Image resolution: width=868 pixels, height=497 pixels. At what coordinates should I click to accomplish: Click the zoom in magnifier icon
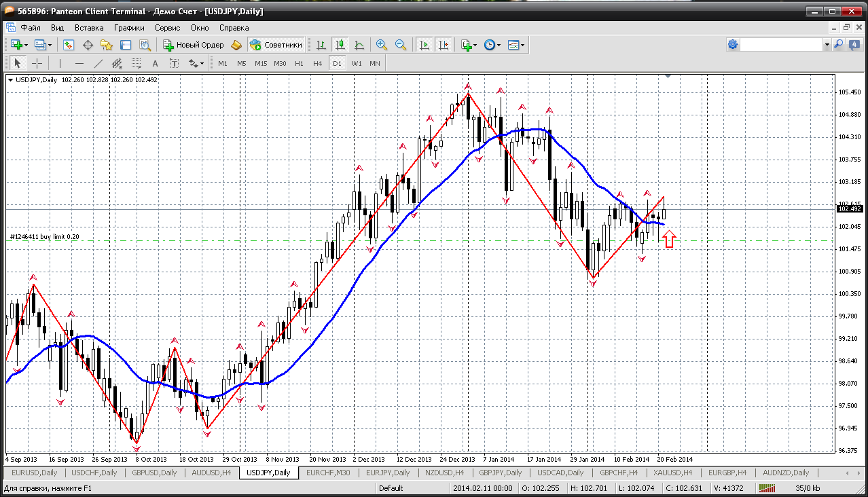click(382, 45)
